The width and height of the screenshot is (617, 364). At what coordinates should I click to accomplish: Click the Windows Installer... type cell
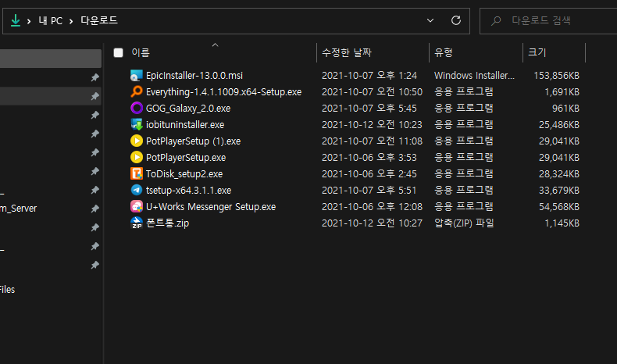pos(474,76)
